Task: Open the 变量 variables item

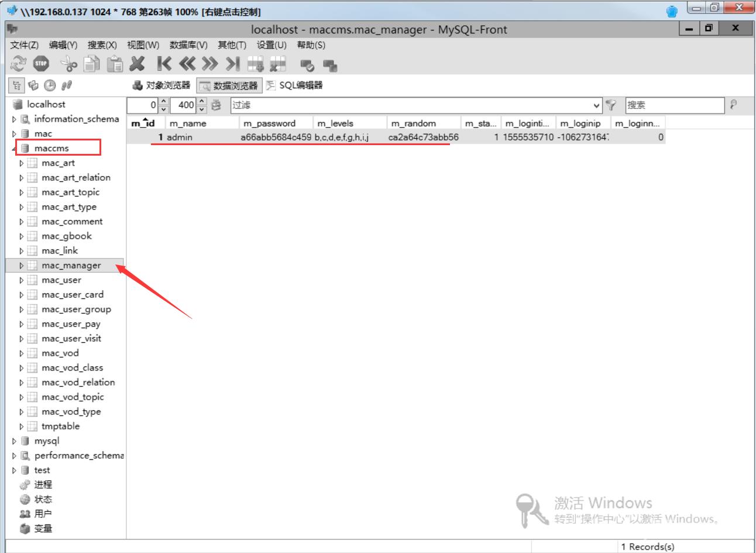Action: [43, 528]
